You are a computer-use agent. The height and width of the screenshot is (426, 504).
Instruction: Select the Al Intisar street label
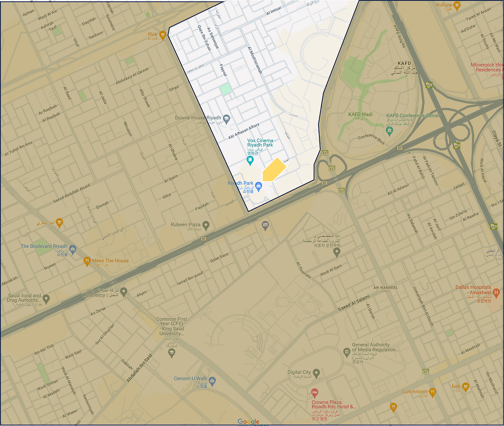point(274,11)
